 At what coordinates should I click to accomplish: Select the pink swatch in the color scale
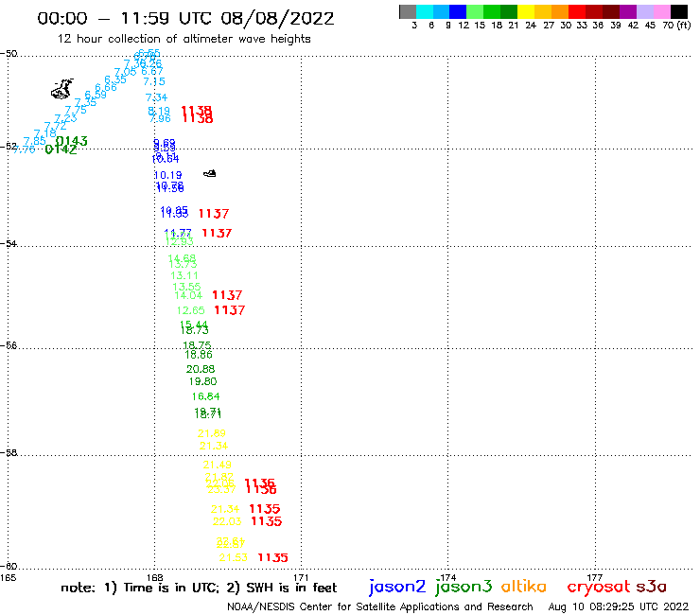click(x=661, y=11)
